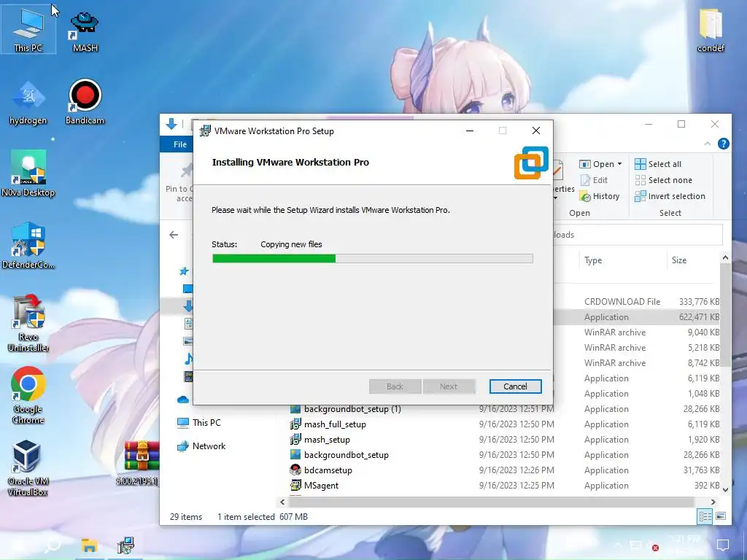Click 622,471 KB size cell
This screenshot has width=747, height=560.
(x=699, y=316)
